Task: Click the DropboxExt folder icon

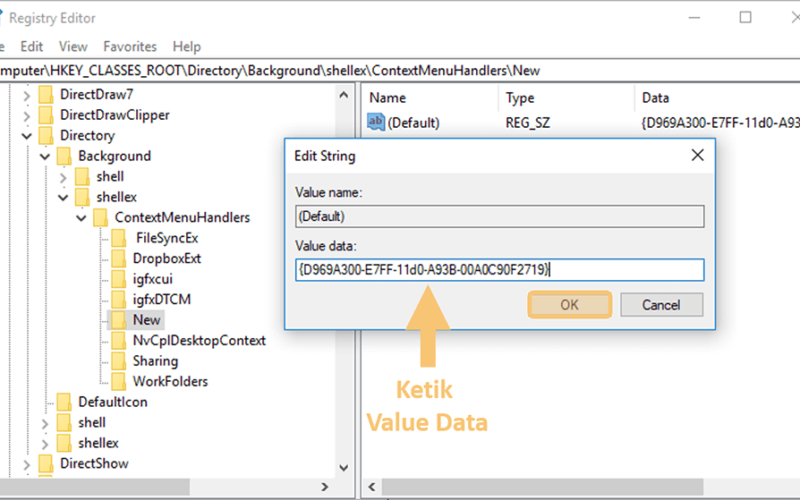Action: pos(118,258)
